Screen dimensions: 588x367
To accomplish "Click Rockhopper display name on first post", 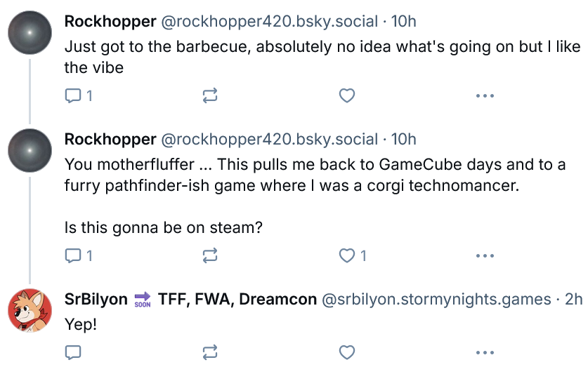I will point(110,21).
